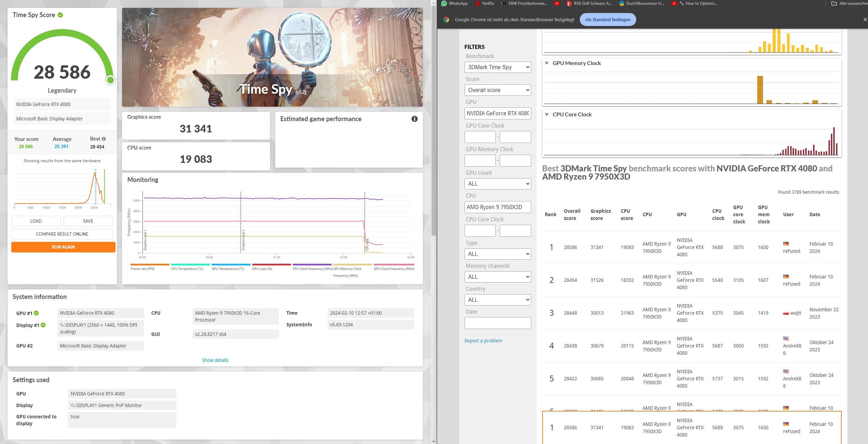Open the WhatsApp bookmark icon
This screenshot has height=444, width=868.
(x=444, y=3)
